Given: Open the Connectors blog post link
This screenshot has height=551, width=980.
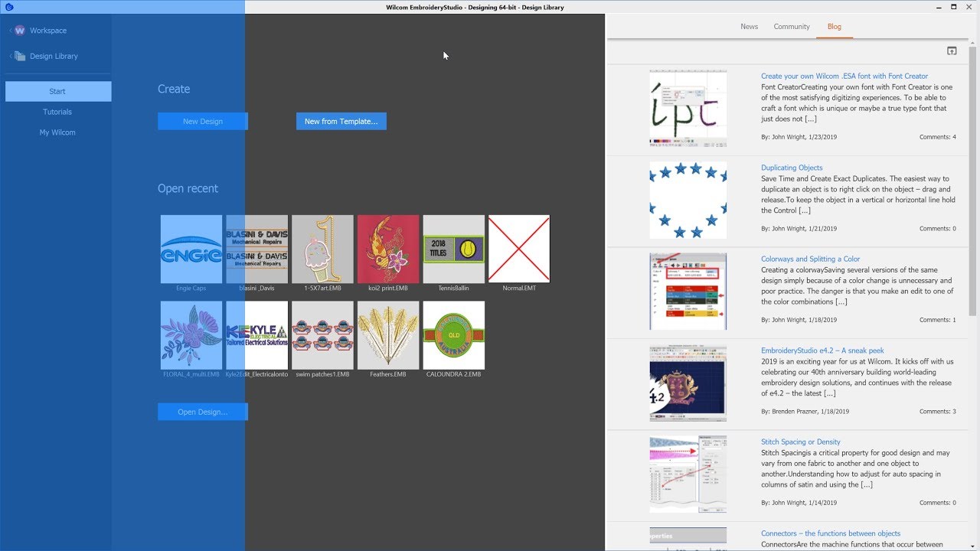Looking at the screenshot, I should (831, 533).
